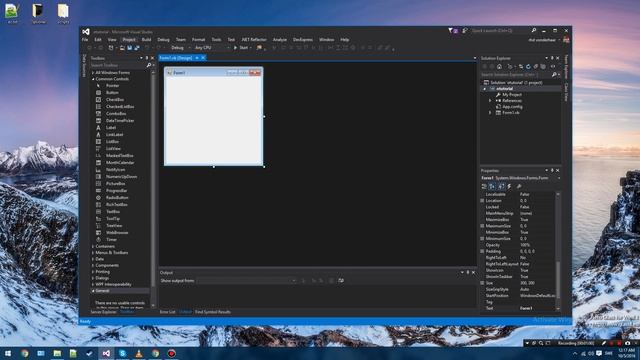Open the Windows Start menu
Image resolution: width=640 pixels, height=360 pixels.
click(x=8, y=353)
